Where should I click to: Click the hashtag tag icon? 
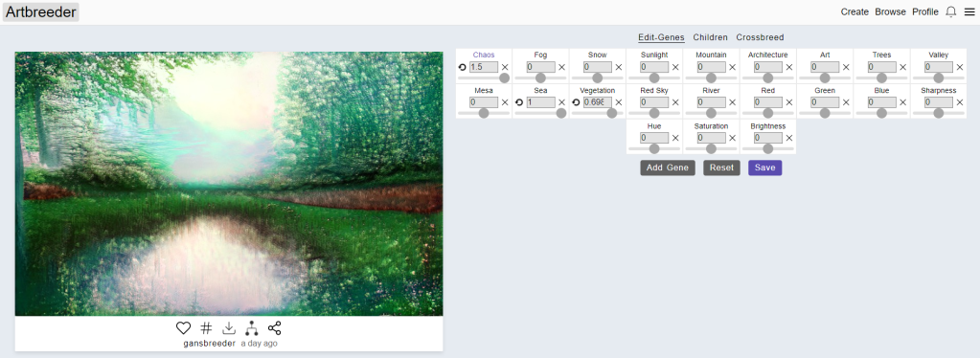[206, 328]
